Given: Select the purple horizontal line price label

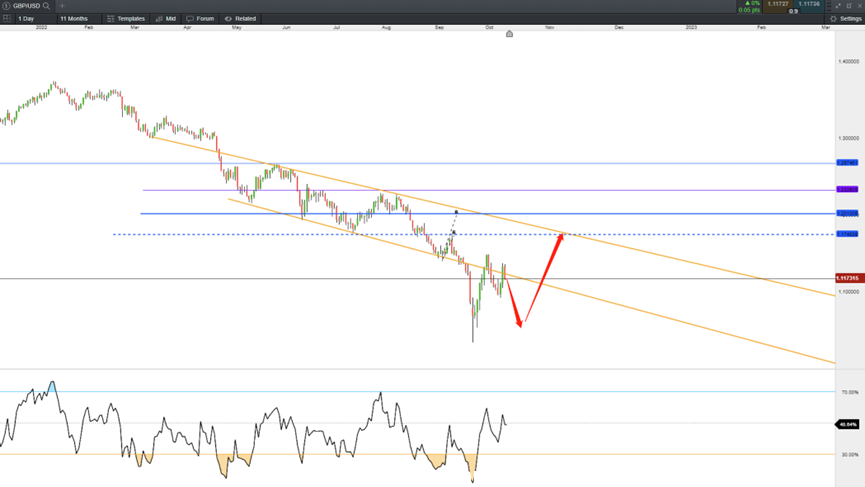Looking at the screenshot, I should pos(847,189).
